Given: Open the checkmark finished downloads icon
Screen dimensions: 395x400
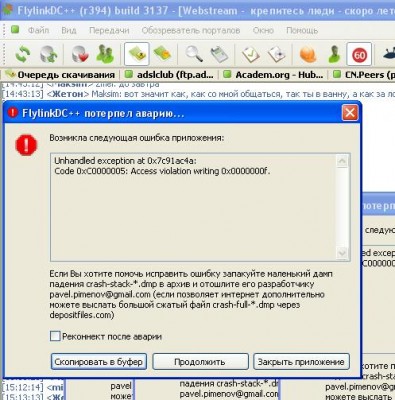Looking at the screenshot, I should [251, 54].
